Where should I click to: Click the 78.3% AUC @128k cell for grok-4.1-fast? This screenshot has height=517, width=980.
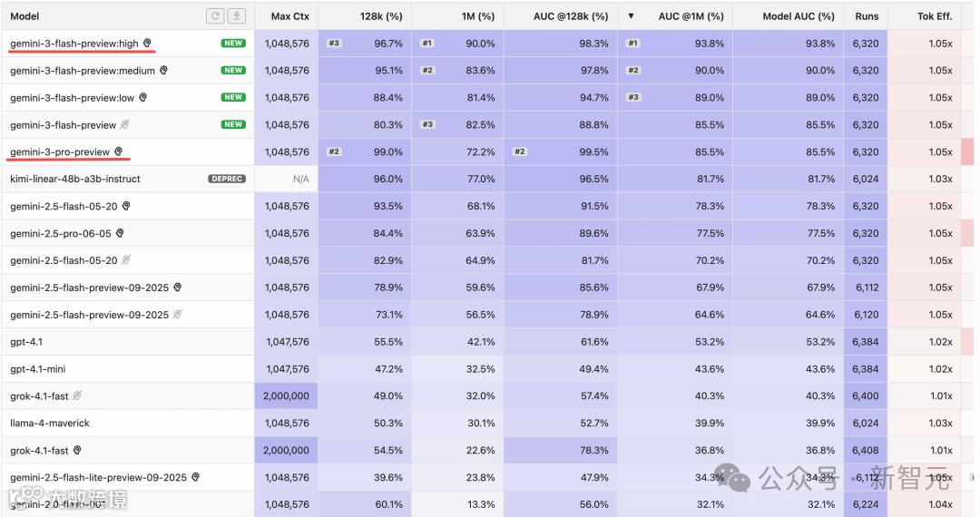tap(561, 450)
